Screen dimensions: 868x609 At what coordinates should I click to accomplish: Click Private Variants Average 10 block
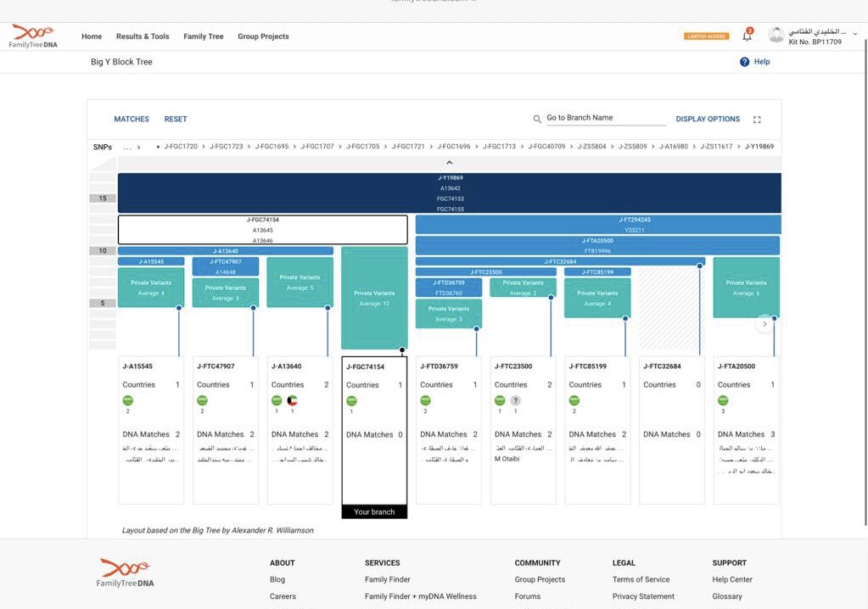click(374, 299)
